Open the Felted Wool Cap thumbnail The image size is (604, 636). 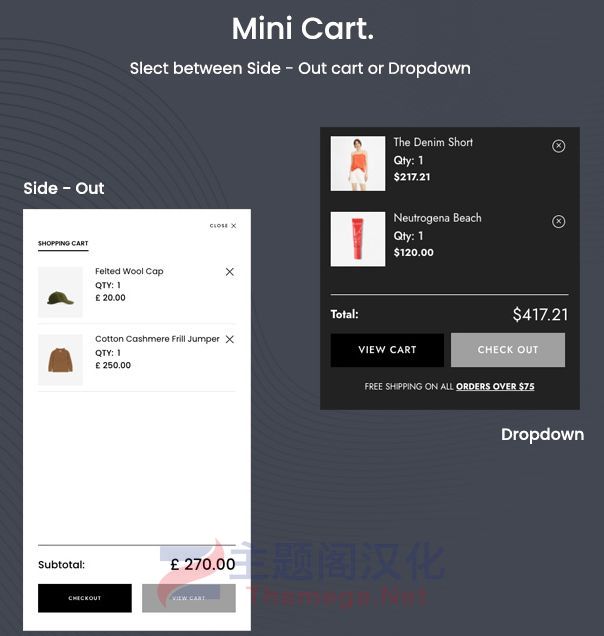tap(60, 292)
